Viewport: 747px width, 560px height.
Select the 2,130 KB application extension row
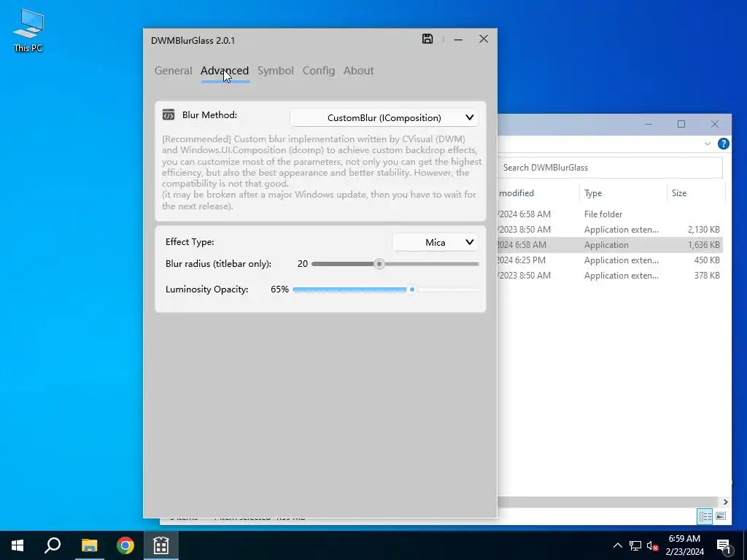click(x=610, y=230)
